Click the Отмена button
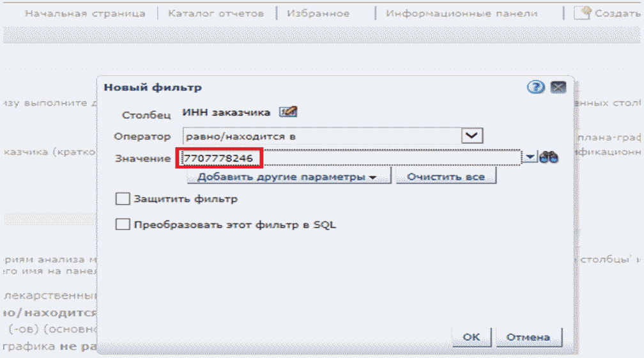This screenshot has width=644, height=358. (x=528, y=337)
